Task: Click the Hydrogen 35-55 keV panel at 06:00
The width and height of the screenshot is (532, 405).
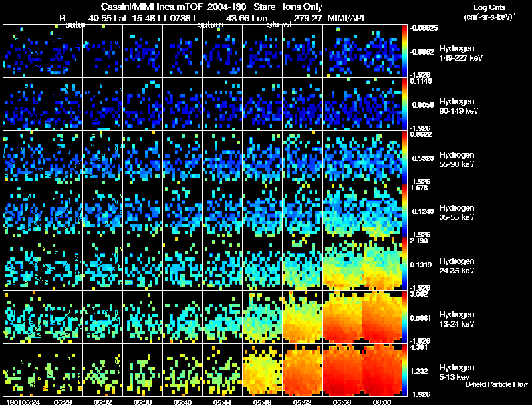Action: (382, 210)
